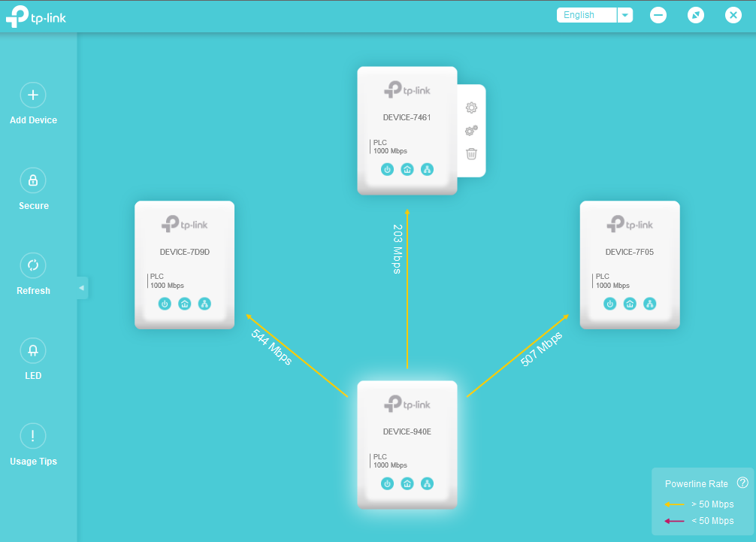This screenshot has height=542, width=756.
Task: Click the shrink-to-compact window icon
Action: coord(695,15)
